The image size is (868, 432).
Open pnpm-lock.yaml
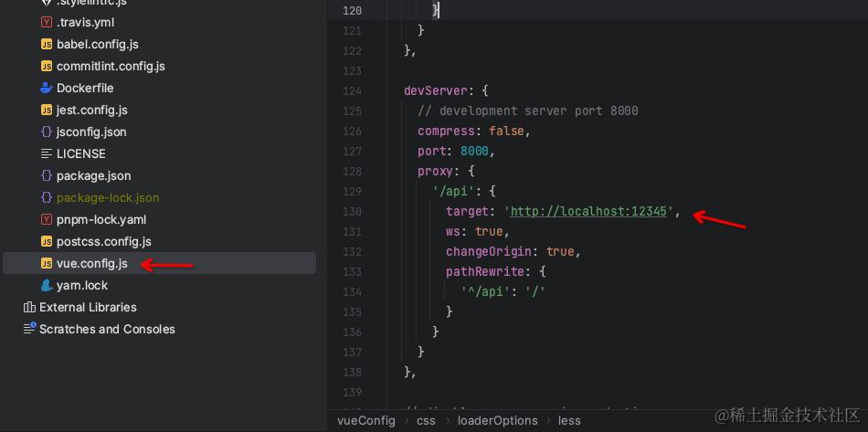click(x=101, y=219)
